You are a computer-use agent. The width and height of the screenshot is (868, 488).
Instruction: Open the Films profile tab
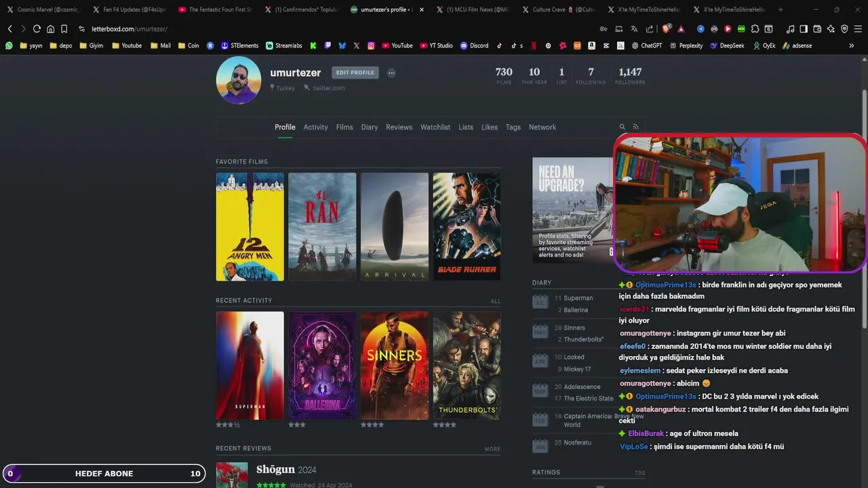click(x=344, y=127)
